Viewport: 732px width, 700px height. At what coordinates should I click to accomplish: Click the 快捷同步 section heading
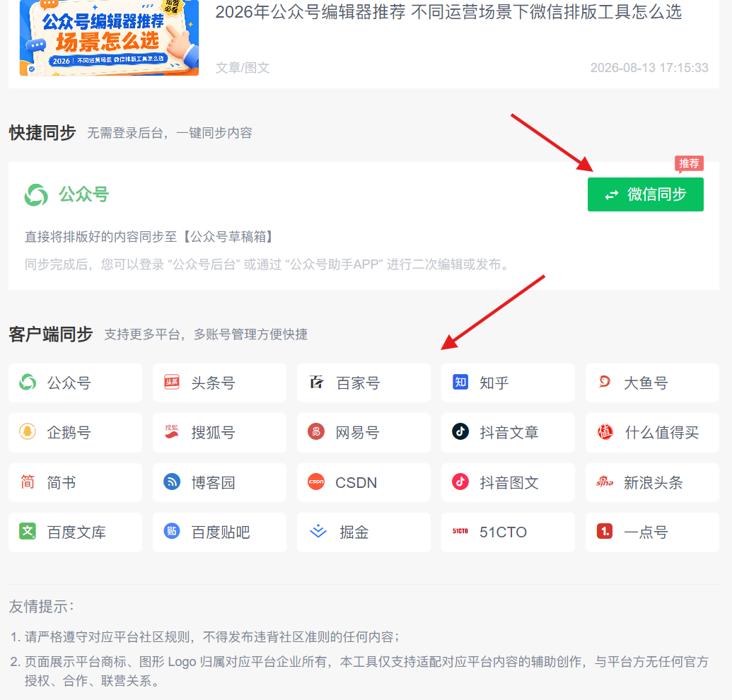pyautogui.click(x=42, y=133)
